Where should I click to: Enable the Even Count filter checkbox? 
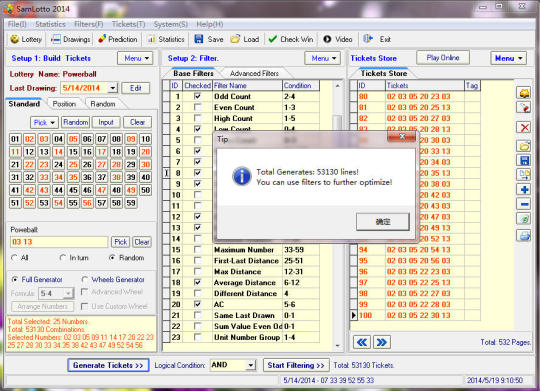[197, 107]
